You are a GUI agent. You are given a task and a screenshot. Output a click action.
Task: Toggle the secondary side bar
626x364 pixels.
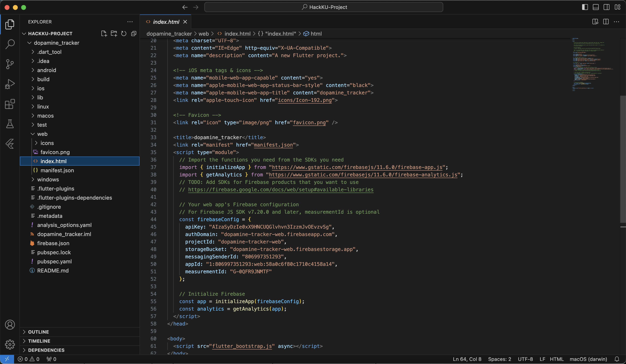tap(606, 7)
